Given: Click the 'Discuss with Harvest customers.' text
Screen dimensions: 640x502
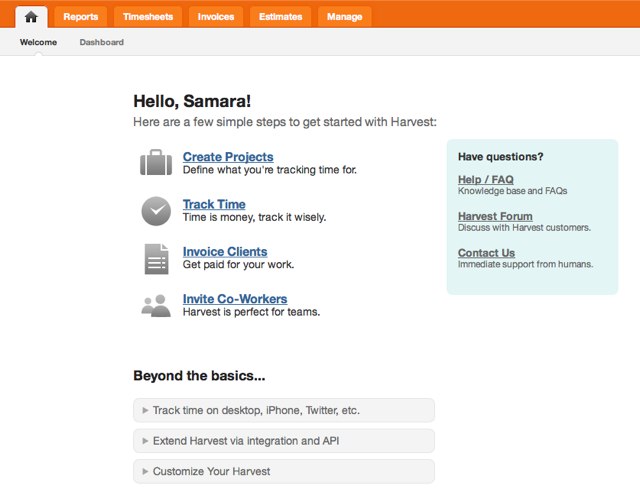Looking at the screenshot, I should click(524, 228).
